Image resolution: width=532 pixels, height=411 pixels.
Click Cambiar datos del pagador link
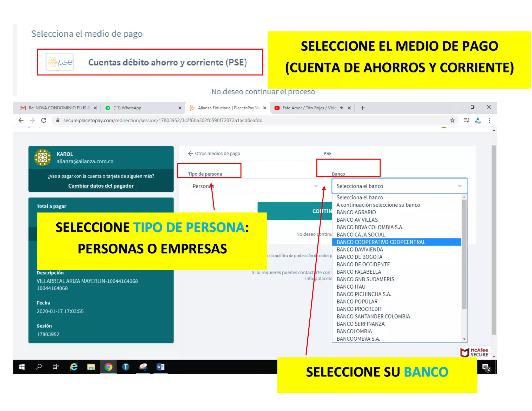pyautogui.click(x=101, y=186)
